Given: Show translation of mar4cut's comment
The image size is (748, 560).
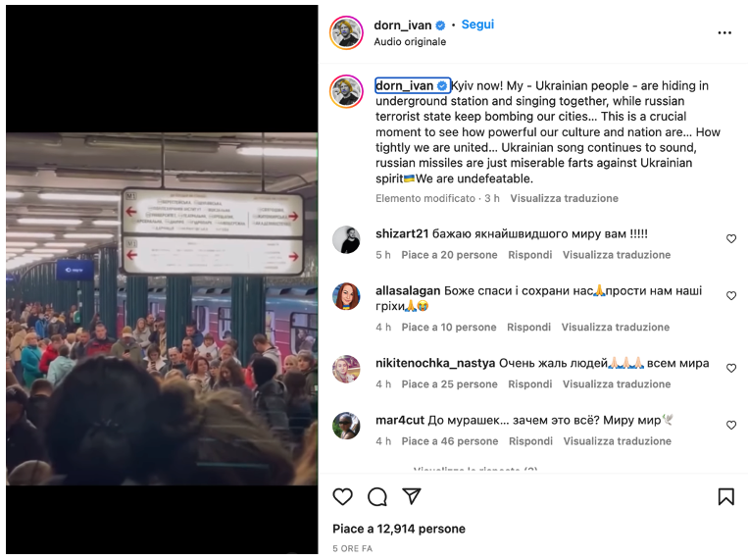Looking at the screenshot, I should [x=618, y=441].
